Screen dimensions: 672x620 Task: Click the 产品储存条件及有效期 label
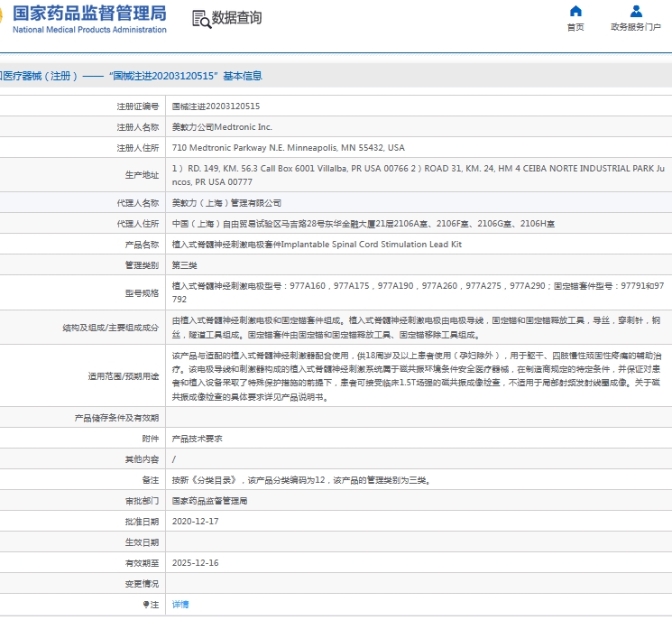[x=117, y=418]
